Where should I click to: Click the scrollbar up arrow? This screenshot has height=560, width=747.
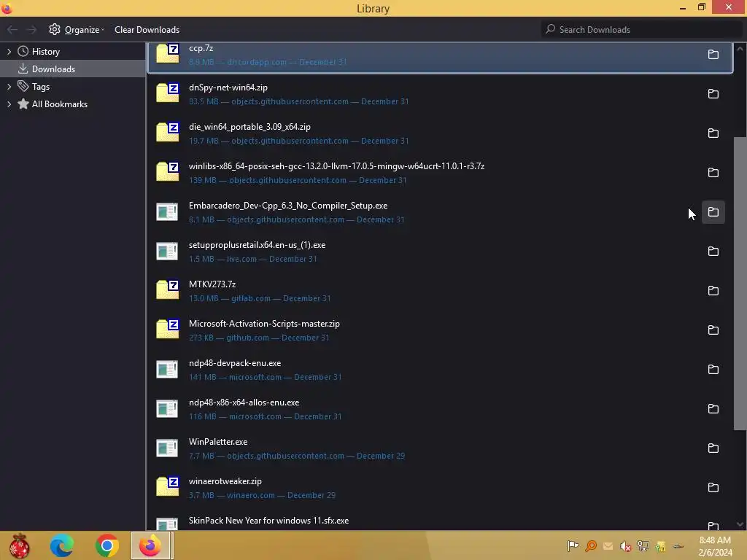coord(740,49)
